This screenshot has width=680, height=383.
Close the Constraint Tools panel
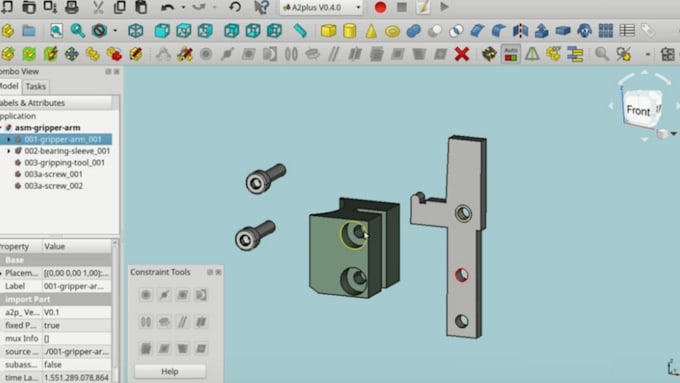tap(218, 272)
